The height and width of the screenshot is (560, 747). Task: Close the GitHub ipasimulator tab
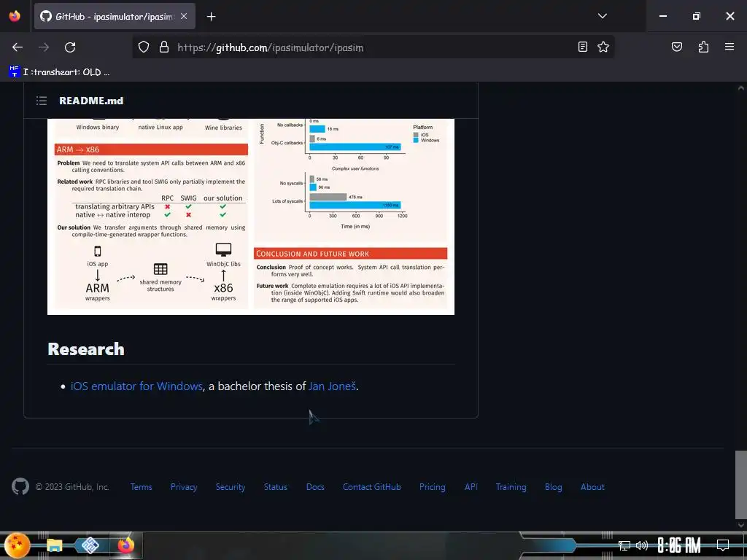coord(184,16)
